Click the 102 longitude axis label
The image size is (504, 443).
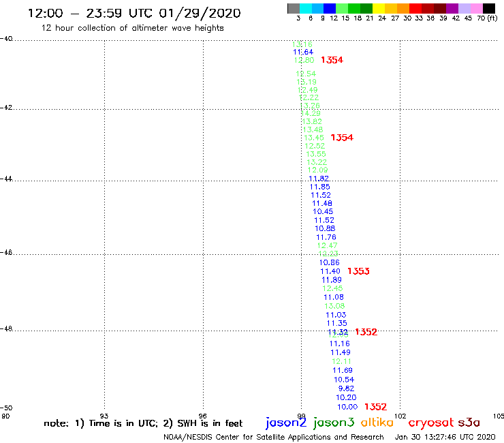pos(400,416)
